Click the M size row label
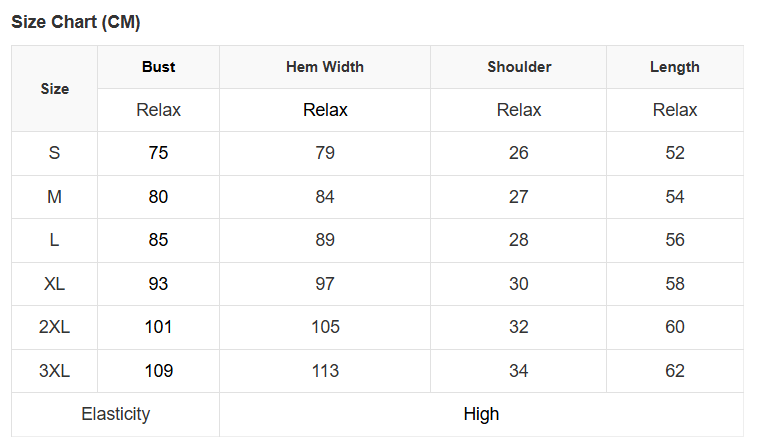 [55, 197]
